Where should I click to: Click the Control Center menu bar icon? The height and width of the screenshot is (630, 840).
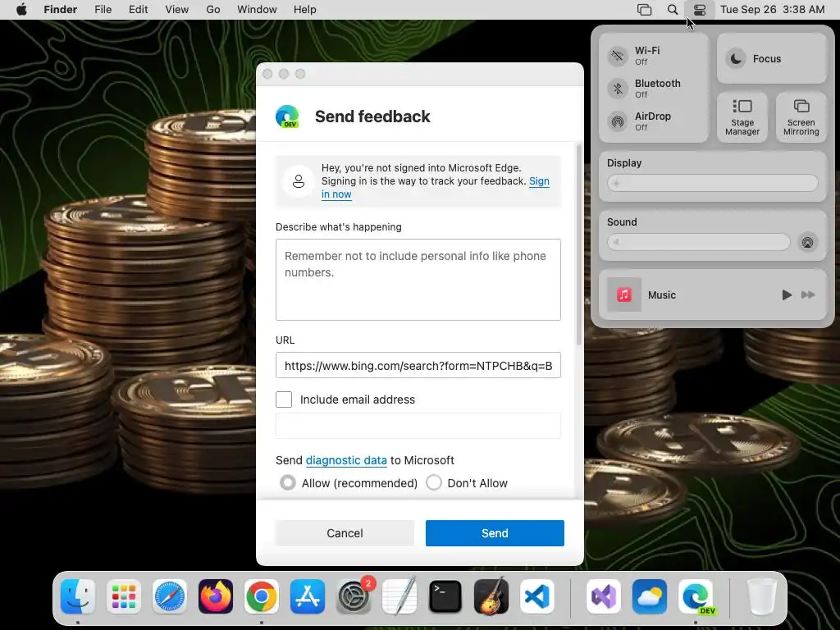[700, 10]
